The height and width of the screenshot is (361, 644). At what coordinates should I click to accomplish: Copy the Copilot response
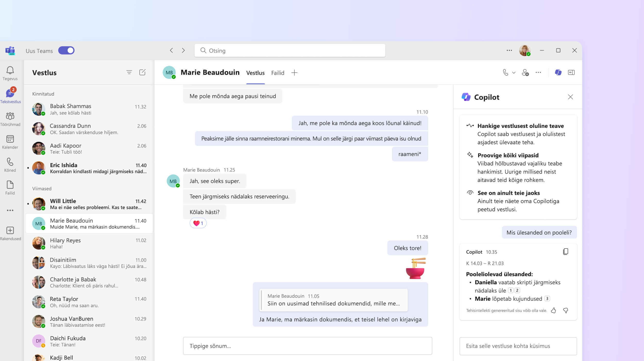pos(566,252)
